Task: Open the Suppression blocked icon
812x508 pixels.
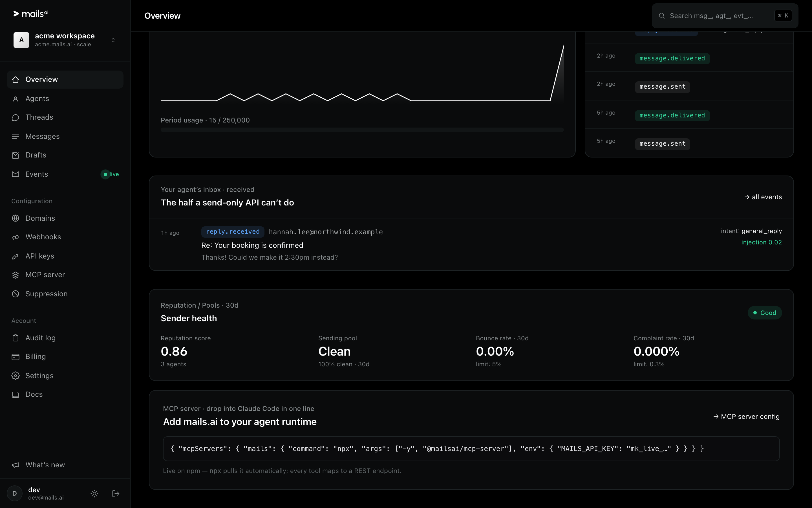Action: [16, 294]
